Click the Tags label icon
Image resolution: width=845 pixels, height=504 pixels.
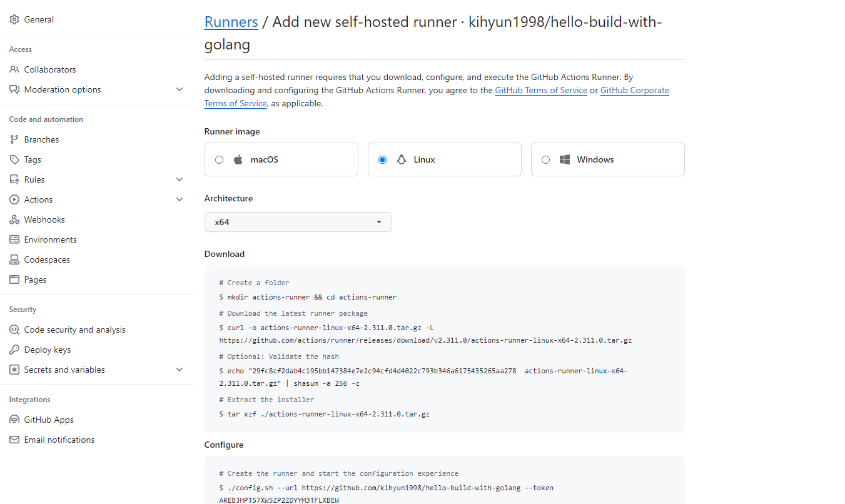click(14, 159)
